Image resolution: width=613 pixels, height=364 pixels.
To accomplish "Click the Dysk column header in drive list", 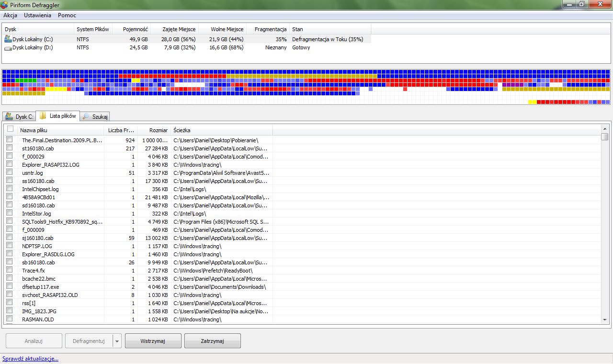I will click(38, 29).
